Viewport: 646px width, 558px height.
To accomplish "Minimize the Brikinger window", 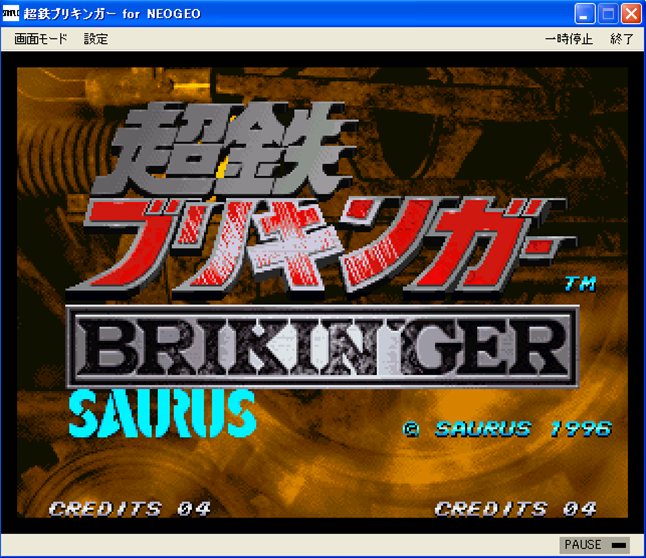I will (x=584, y=14).
